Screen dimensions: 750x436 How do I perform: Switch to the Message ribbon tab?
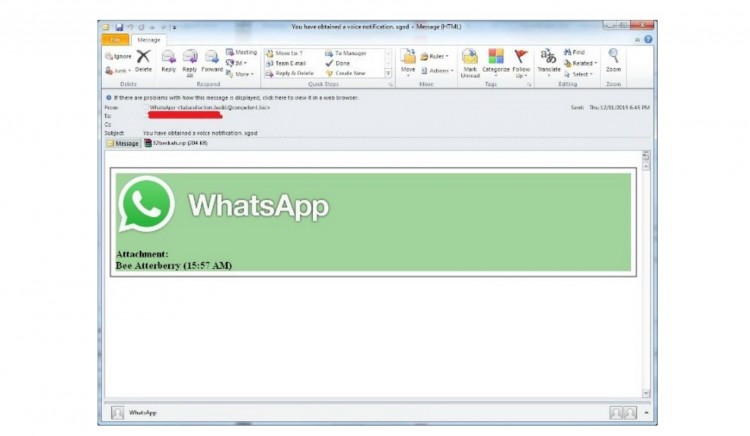pyautogui.click(x=149, y=40)
